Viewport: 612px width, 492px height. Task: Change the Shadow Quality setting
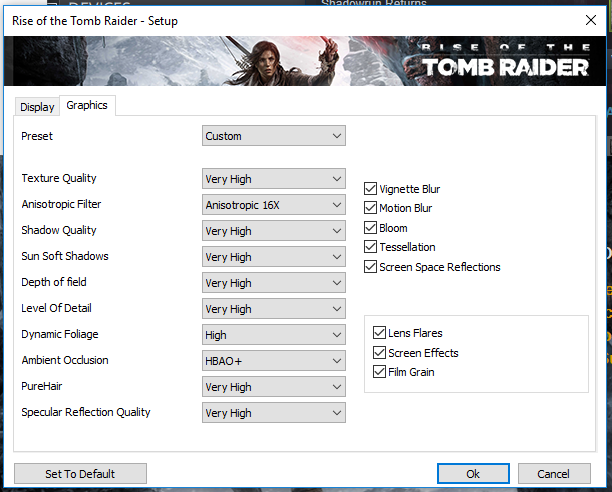tap(273, 231)
